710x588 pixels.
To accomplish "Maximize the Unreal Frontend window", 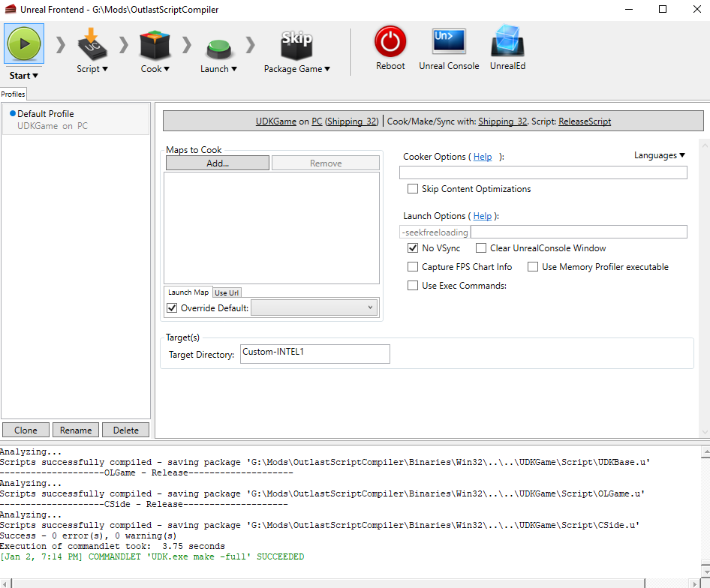I will click(x=663, y=9).
